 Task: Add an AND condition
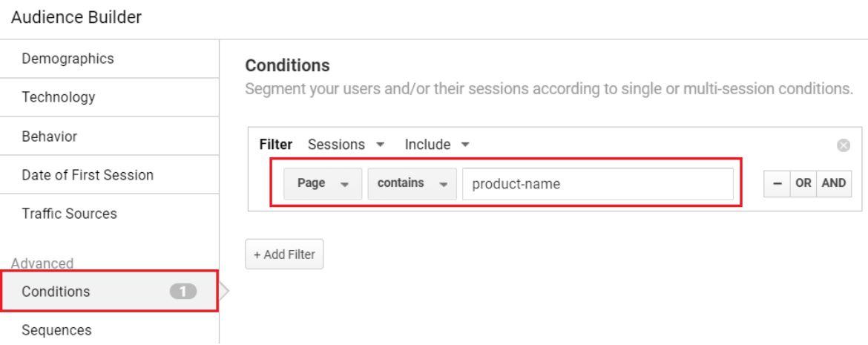click(834, 184)
